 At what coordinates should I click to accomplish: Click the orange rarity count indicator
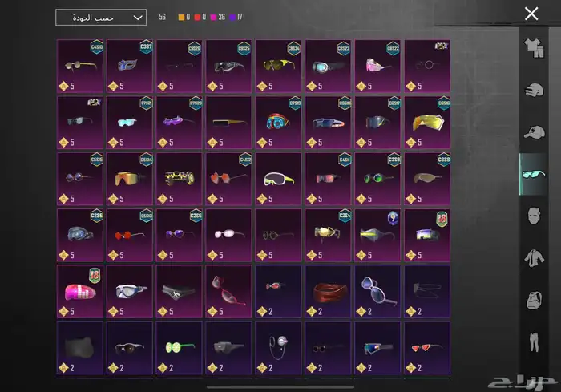click(185, 17)
